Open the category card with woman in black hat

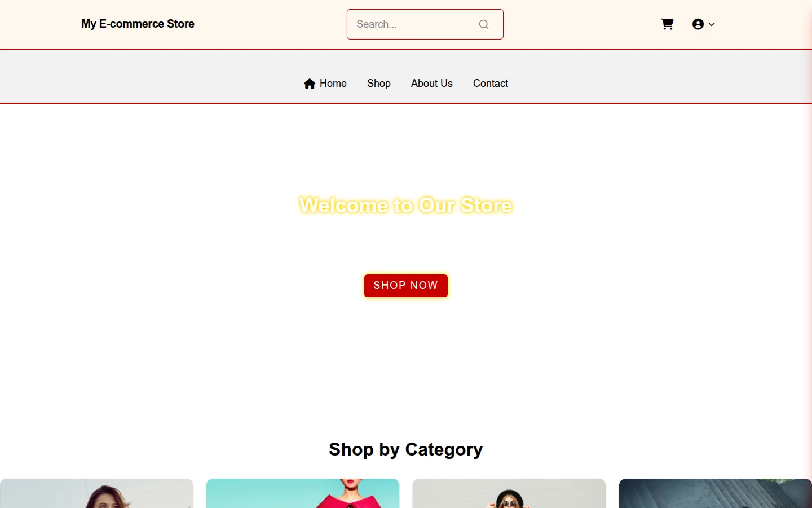pyautogui.click(x=509, y=493)
